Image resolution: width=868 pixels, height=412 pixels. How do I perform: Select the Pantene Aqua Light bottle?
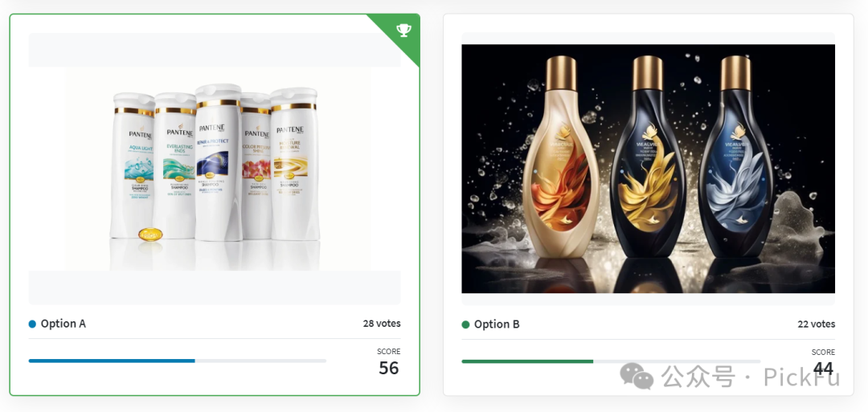tap(133, 165)
